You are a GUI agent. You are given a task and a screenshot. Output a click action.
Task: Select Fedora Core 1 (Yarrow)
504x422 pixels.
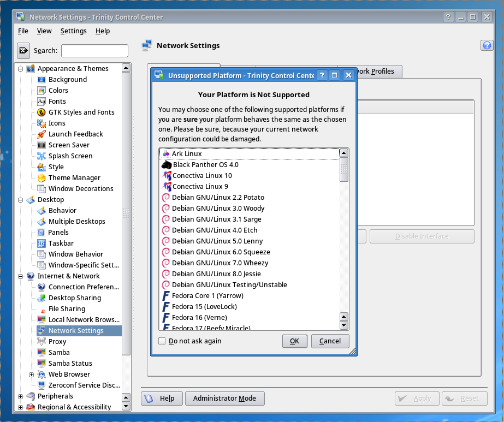click(250, 296)
